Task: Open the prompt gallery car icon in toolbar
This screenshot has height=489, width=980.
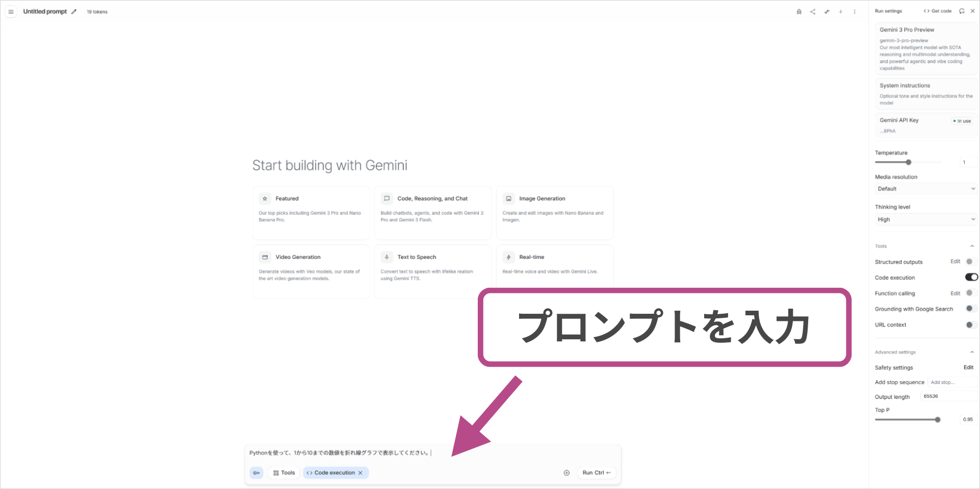Action: (799, 11)
